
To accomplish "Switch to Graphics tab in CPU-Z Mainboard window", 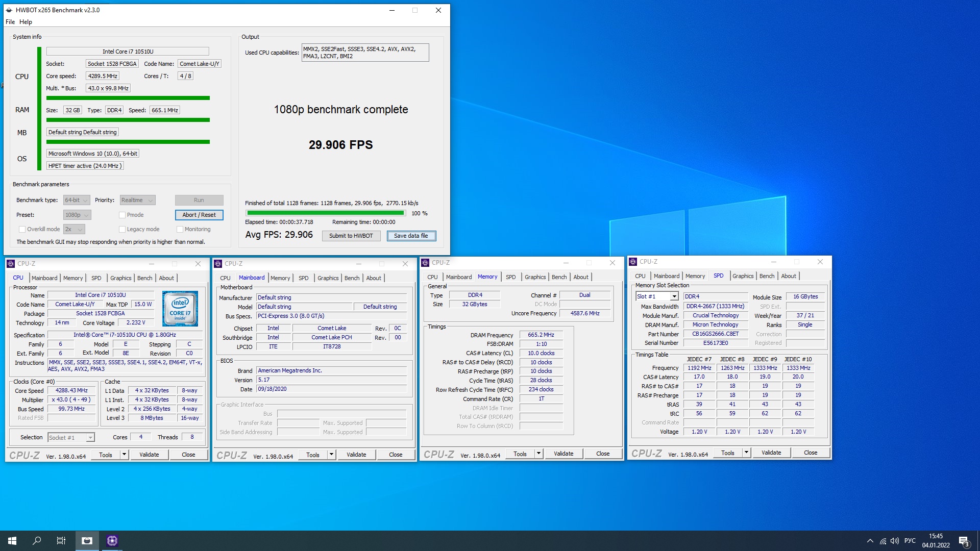I will click(328, 279).
